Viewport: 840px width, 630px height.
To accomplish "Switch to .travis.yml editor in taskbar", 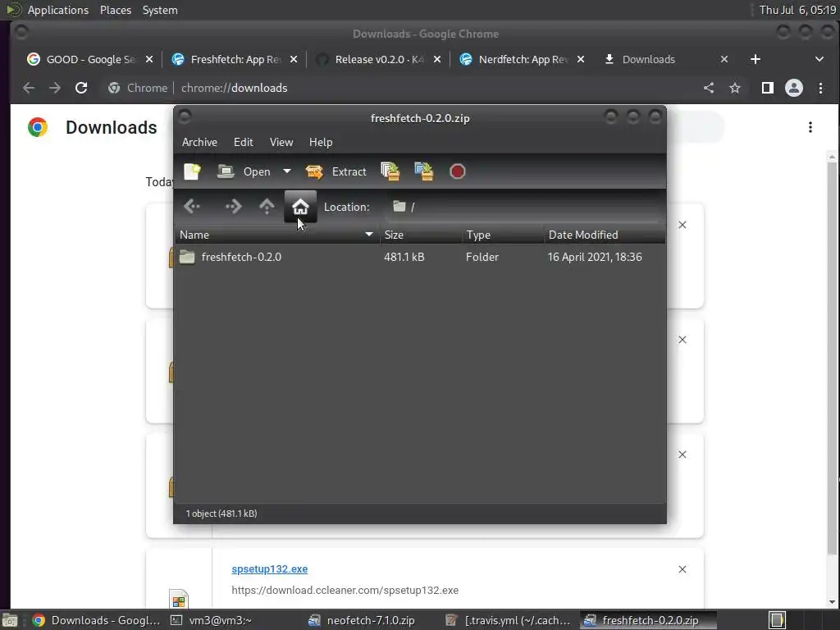I will pyautogui.click(x=509, y=620).
